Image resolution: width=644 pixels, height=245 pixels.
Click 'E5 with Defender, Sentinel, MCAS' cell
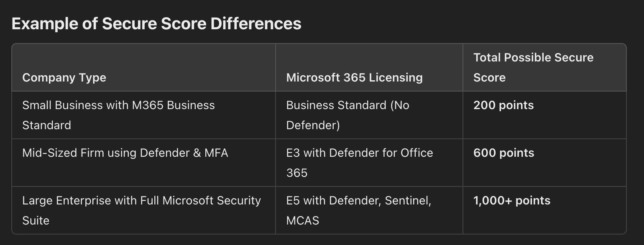(x=358, y=210)
